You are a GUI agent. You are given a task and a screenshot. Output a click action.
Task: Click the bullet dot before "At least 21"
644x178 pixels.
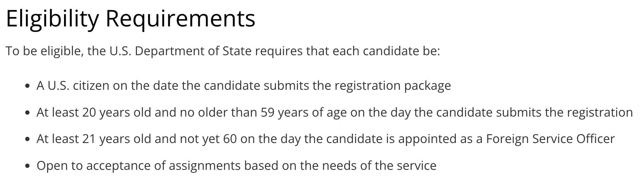click(x=27, y=140)
